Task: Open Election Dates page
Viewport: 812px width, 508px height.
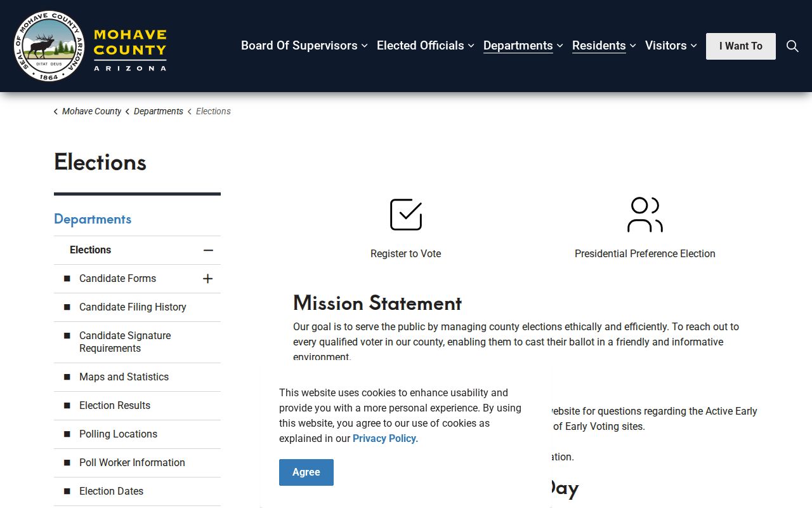Action: point(111,491)
